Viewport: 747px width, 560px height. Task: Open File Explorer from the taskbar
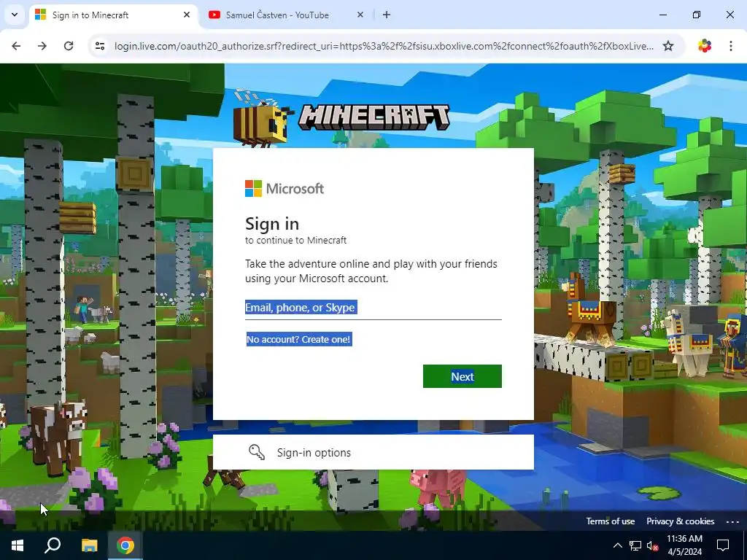point(89,545)
